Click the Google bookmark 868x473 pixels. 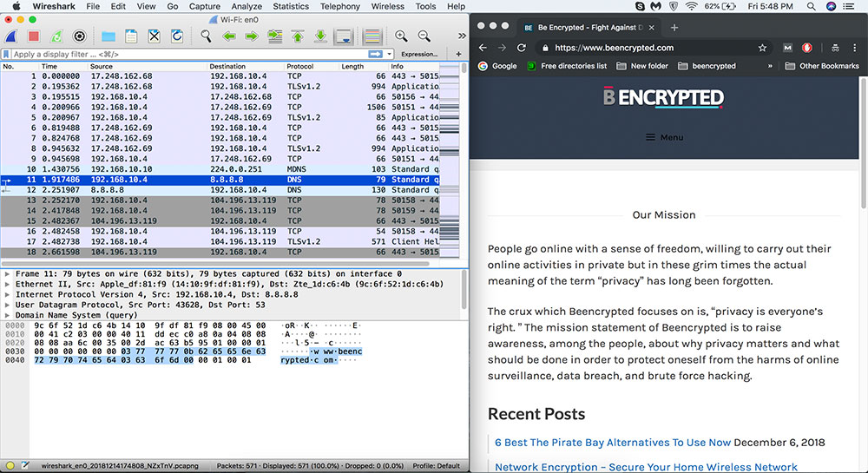(x=497, y=66)
